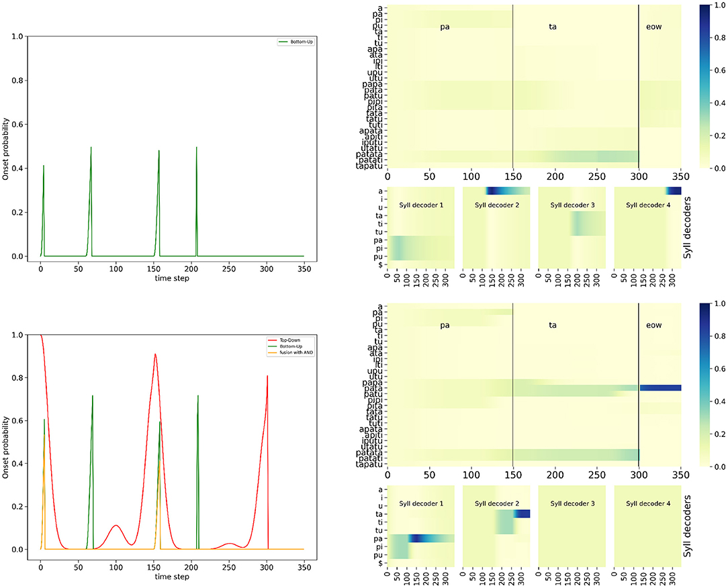
Task: Click the red Top-Down peak near time step 150
Action: tap(155, 354)
